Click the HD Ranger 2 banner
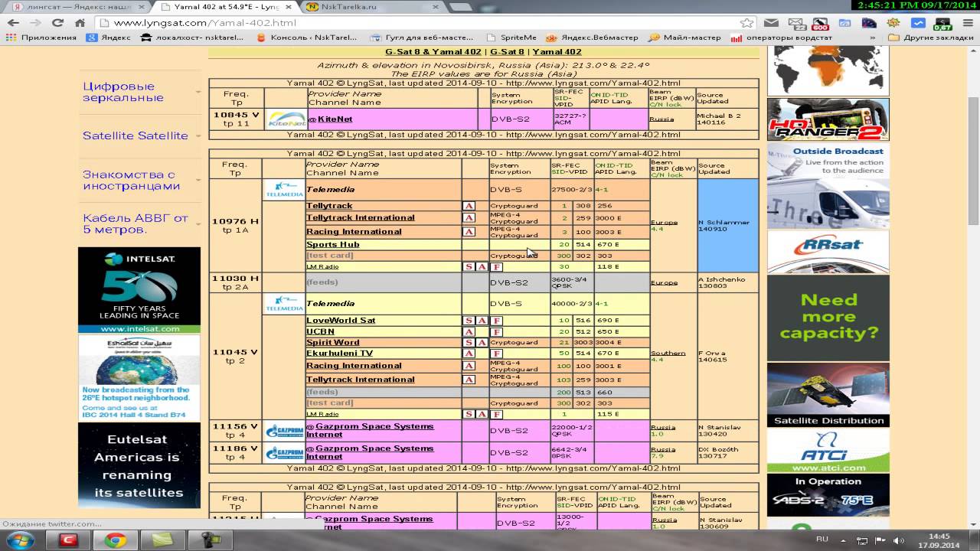980x551 pixels. tap(828, 119)
